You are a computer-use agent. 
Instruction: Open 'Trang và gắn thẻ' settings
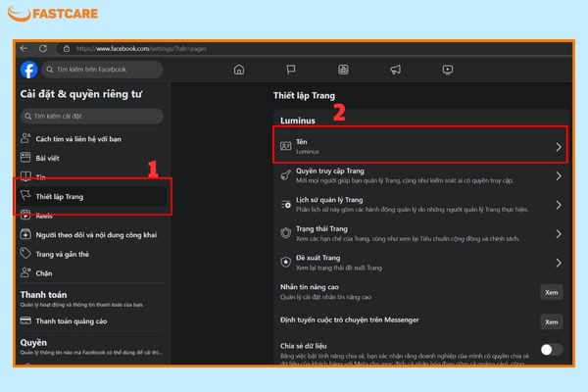(92, 254)
